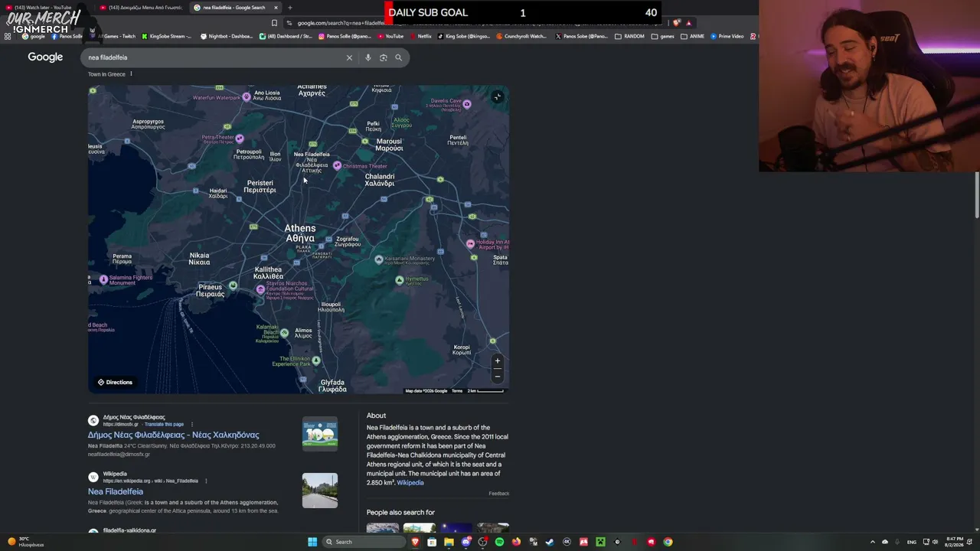Open the ANIME bookmarks folder

(x=693, y=36)
